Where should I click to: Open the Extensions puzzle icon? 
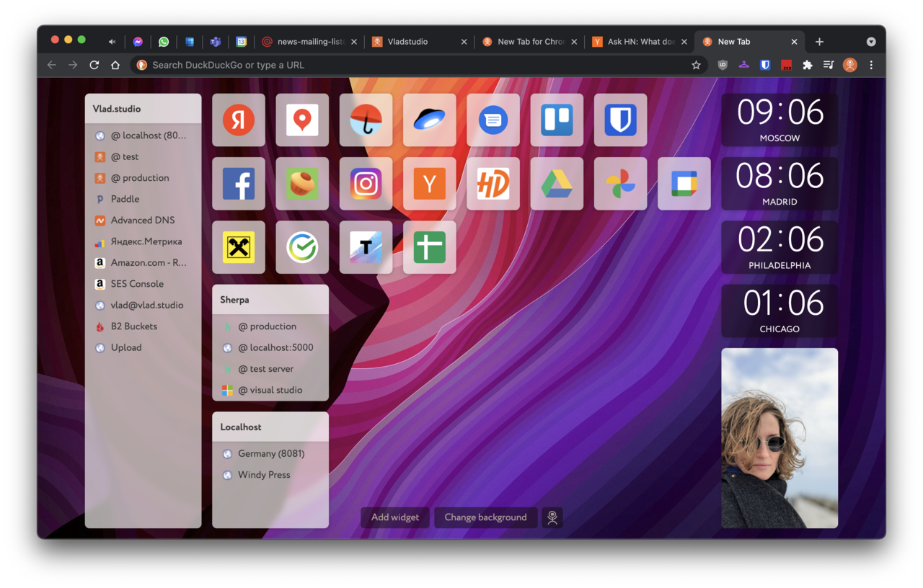coord(808,65)
